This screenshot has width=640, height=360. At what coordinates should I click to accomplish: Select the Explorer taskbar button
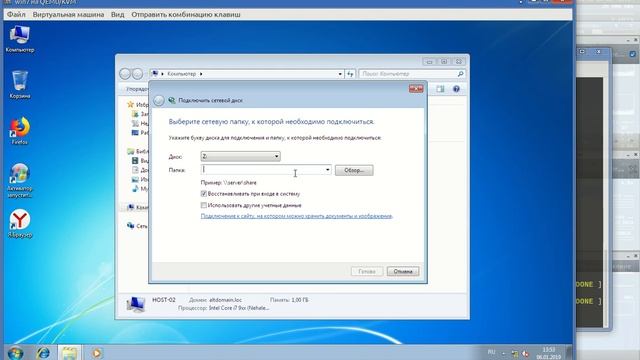click(x=69, y=353)
